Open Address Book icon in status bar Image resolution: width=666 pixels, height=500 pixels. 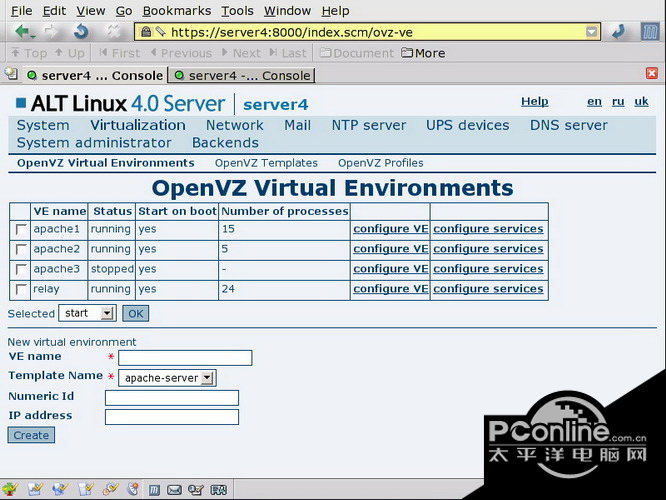(196, 490)
